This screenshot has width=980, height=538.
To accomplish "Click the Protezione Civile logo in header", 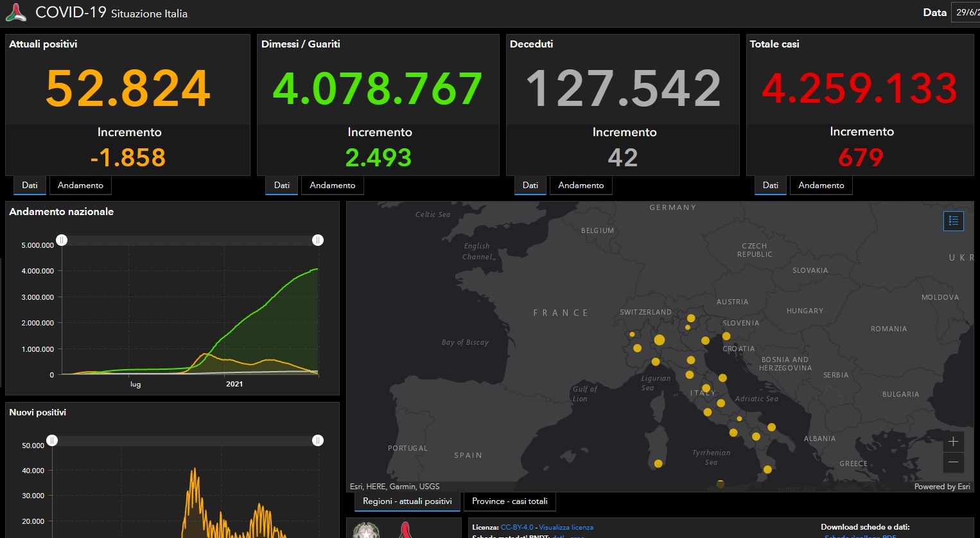I will (15, 12).
